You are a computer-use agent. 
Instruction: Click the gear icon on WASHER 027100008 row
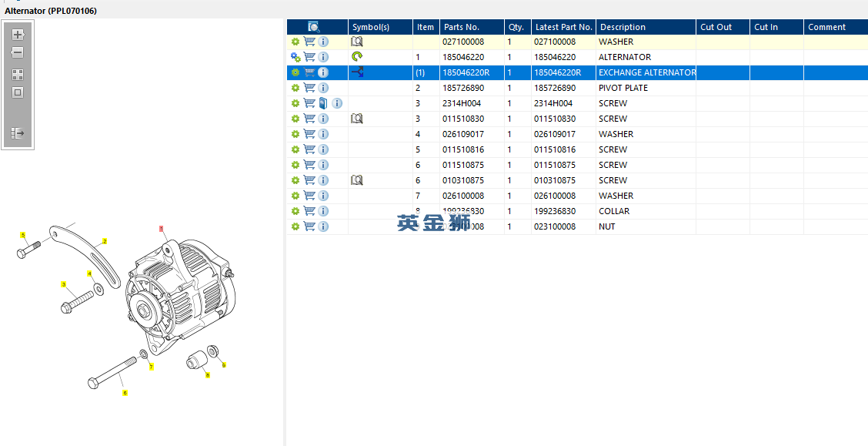(295, 42)
